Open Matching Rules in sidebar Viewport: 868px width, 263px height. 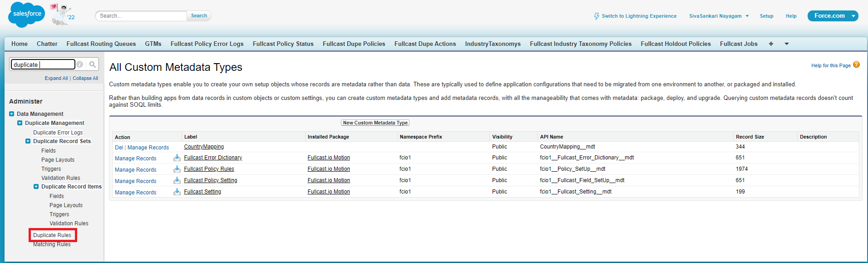pos(52,244)
